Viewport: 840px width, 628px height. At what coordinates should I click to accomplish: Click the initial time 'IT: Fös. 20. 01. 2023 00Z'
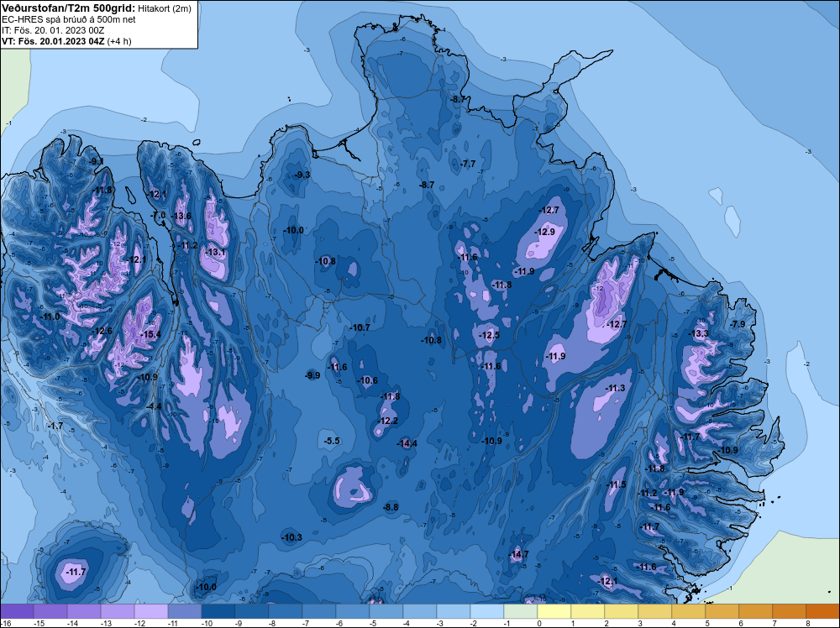pyautogui.click(x=53, y=30)
